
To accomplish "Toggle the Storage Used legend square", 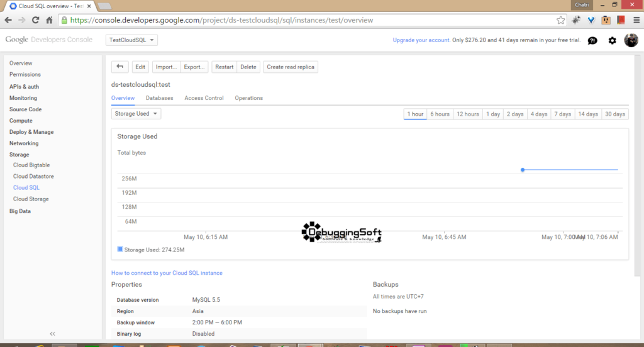I will [x=120, y=249].
